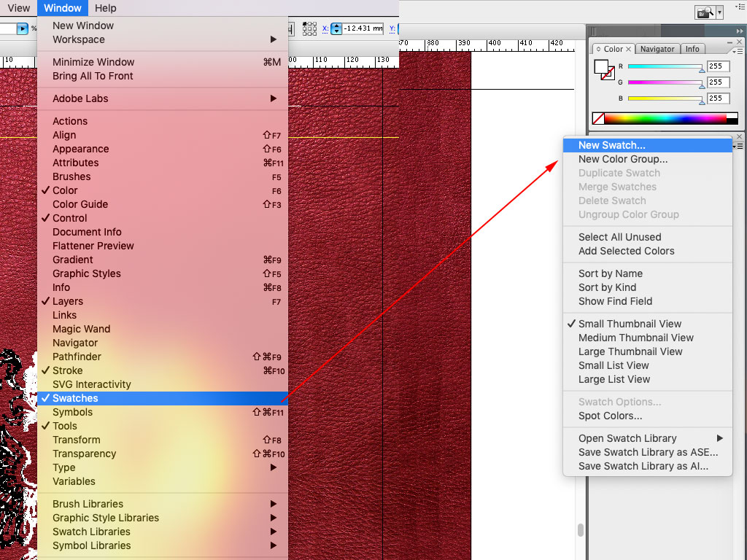Expand the Graphic Style Libraries submenu

point(163,518)
